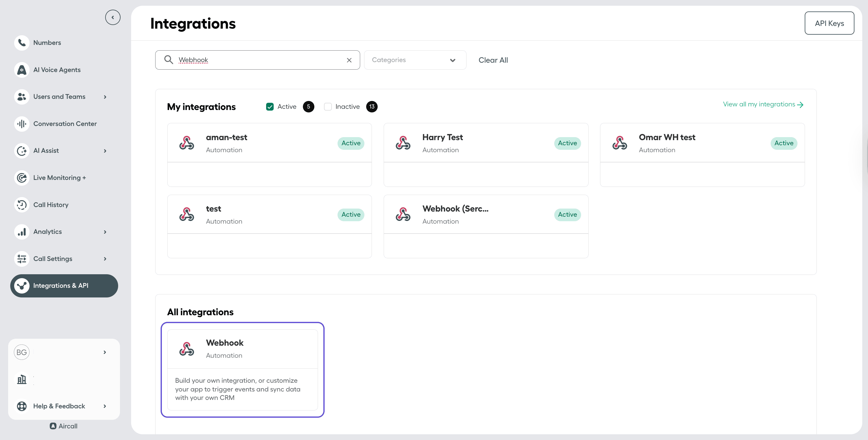The height and width of the screenshot is (440, 868).
Task: Click View all my integrations link
Action: pyautogui.click(x=763, y=104)
